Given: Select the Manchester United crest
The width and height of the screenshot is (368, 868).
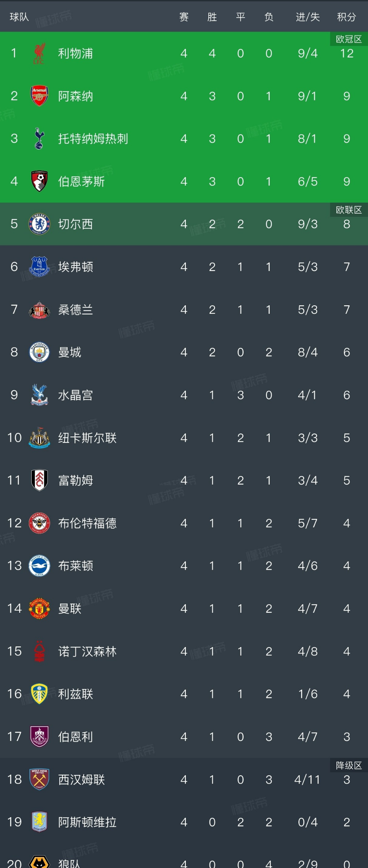Looking at the screenshot, I should pyautogui.click(x=39, y=608).
